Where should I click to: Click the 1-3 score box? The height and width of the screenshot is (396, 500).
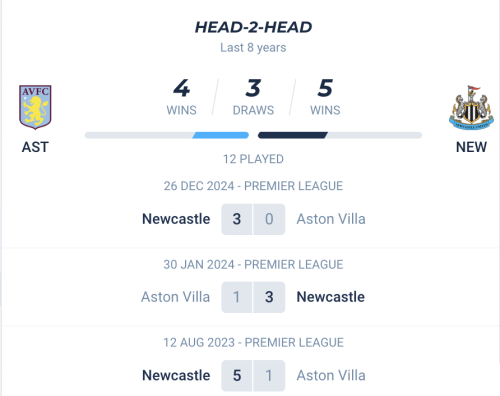click(253, 297)
